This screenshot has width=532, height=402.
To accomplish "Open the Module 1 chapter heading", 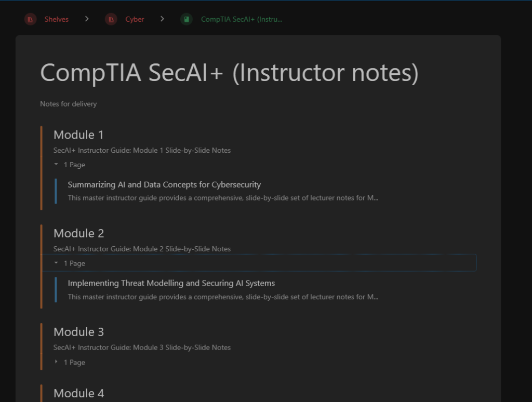I will (x=78, y=135).
